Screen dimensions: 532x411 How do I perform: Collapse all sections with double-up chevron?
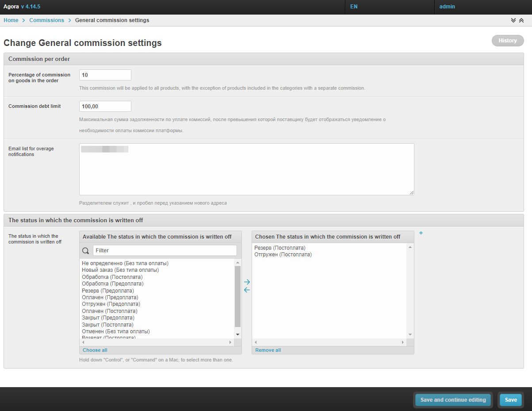click(521, 20)
